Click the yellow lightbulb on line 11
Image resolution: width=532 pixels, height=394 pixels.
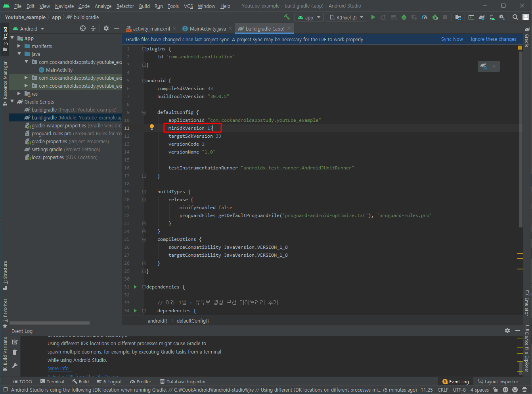coord(151,127)
